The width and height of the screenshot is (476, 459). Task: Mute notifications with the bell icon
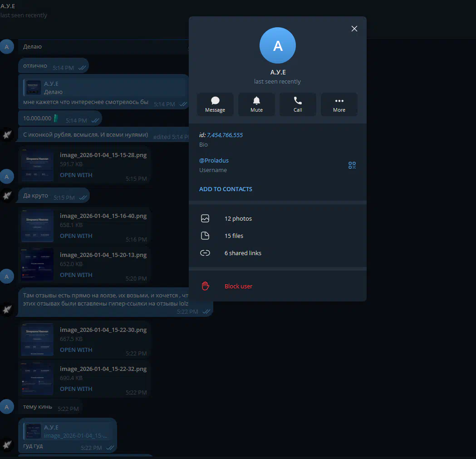coord(256,104)
